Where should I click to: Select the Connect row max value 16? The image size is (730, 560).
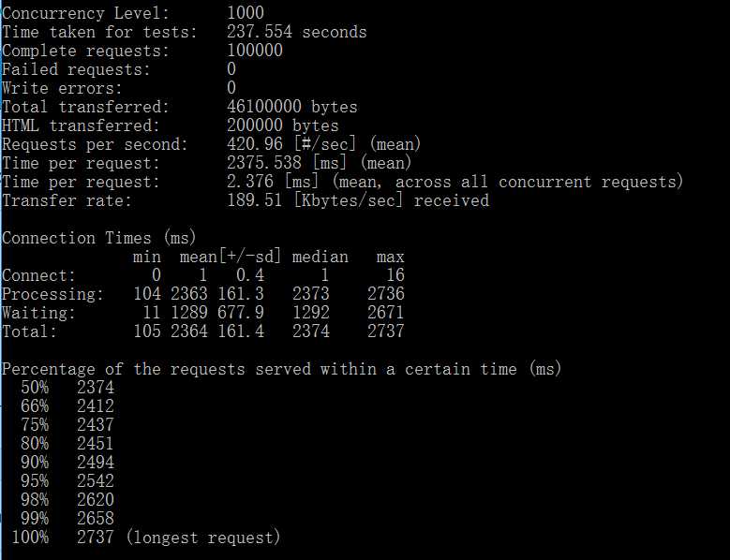(x=395, y=275)
